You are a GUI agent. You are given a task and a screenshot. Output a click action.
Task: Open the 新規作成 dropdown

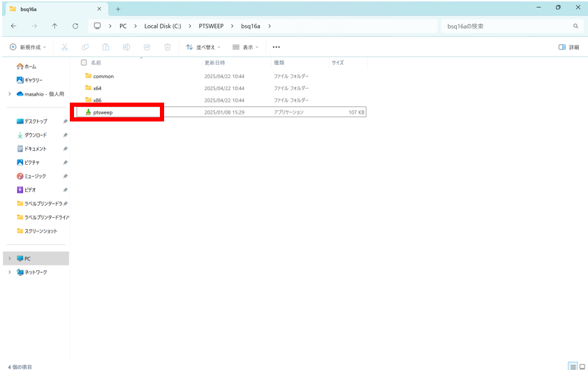point(28,47)
